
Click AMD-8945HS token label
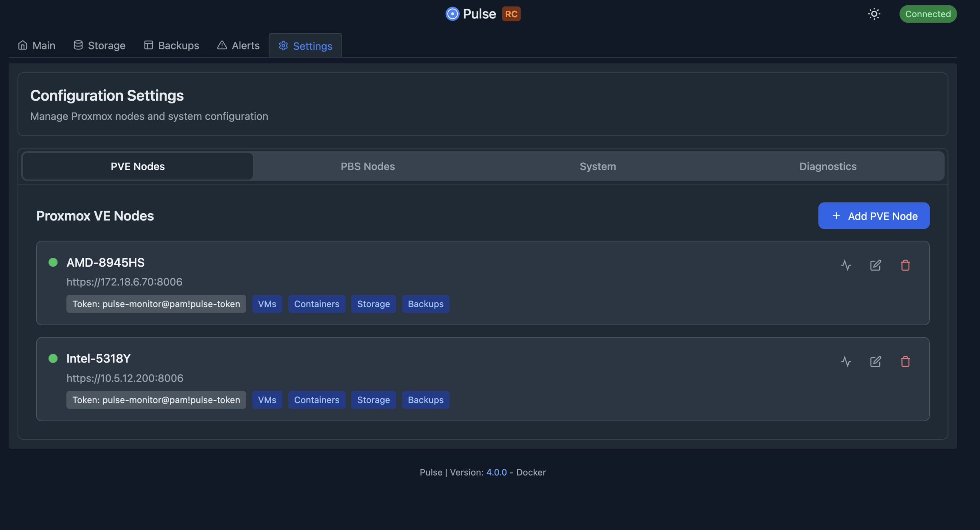coord(156,304)
